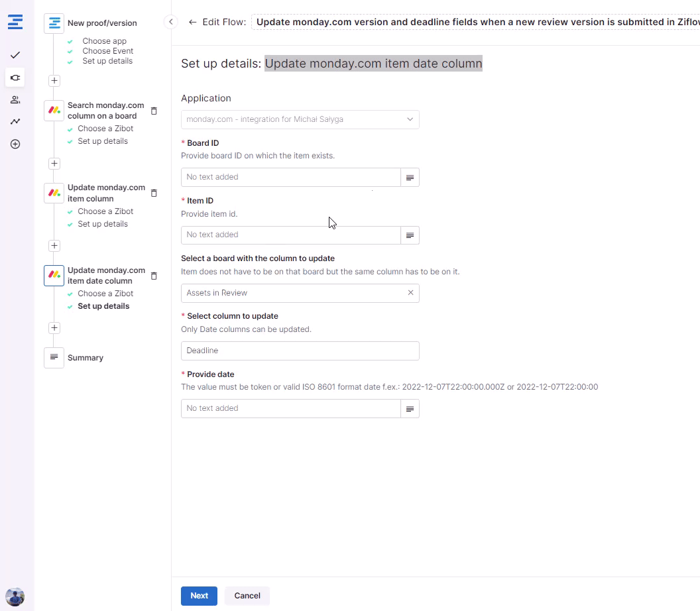Add a step after Update item column

tap(54, 245)
